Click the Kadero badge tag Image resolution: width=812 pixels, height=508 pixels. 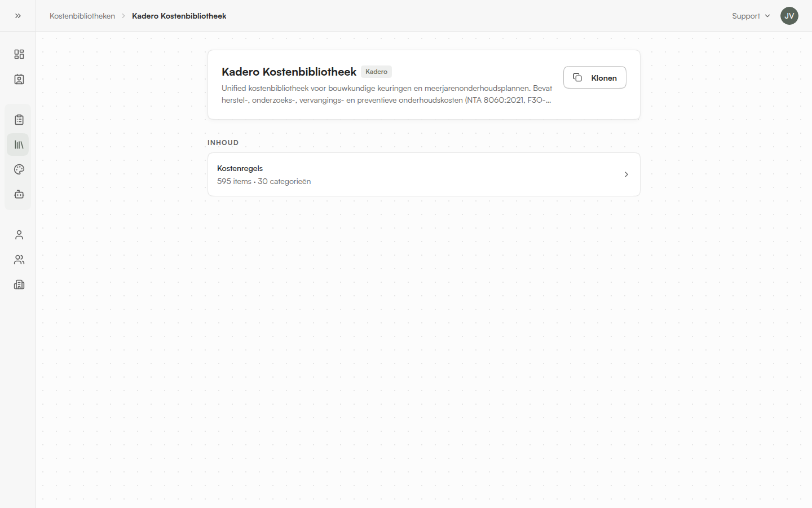(376, 72)
